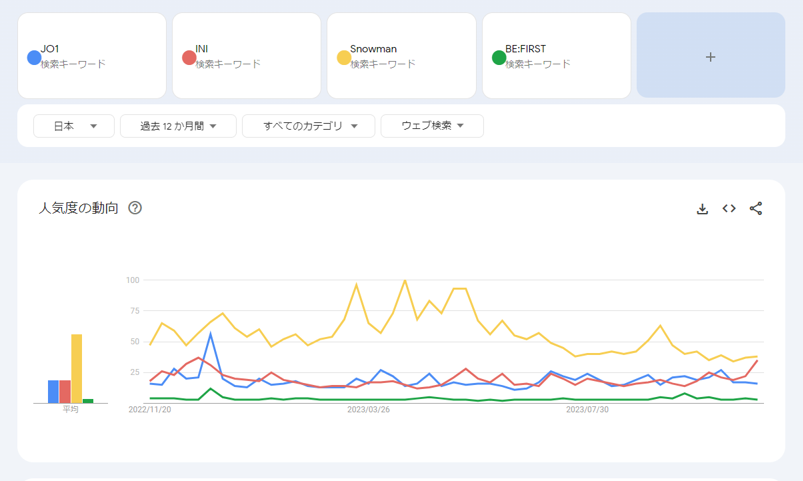This screenshot has width=803, height=481.
Task: Share the popularity trend chart
Action: pos(756,208)
